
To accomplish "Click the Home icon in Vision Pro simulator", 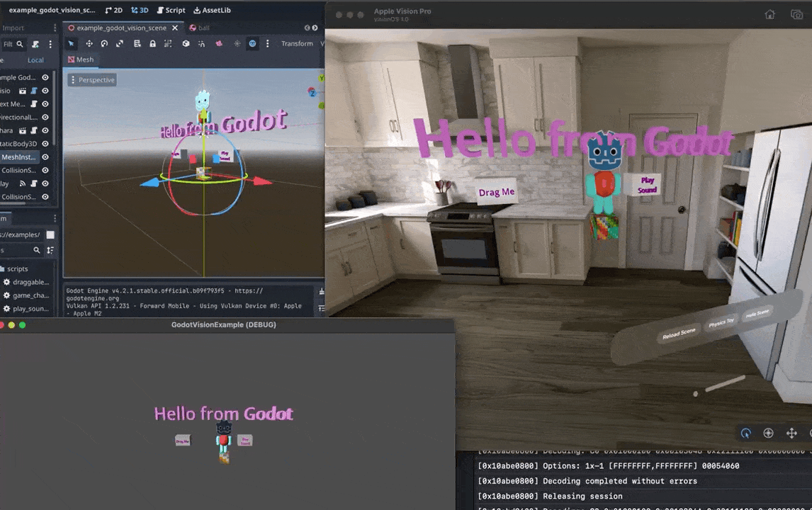I will (x=770, y=14).
